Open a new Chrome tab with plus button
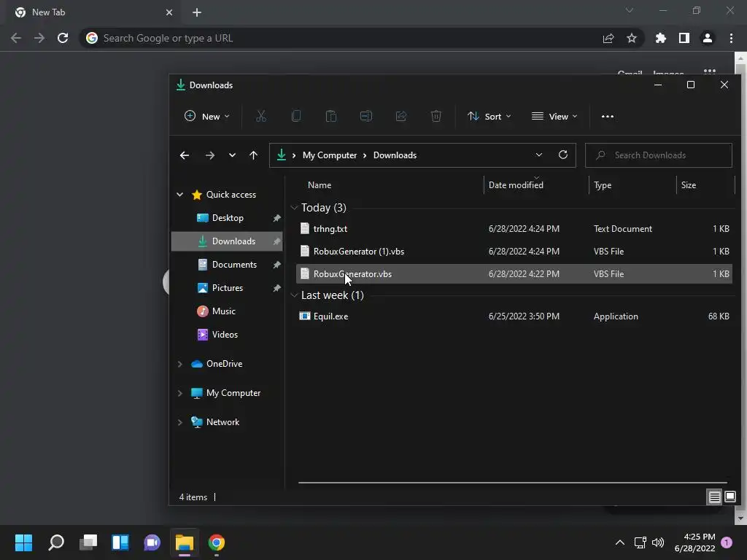The height and width of the screenshot is (560, 747). 197,12
